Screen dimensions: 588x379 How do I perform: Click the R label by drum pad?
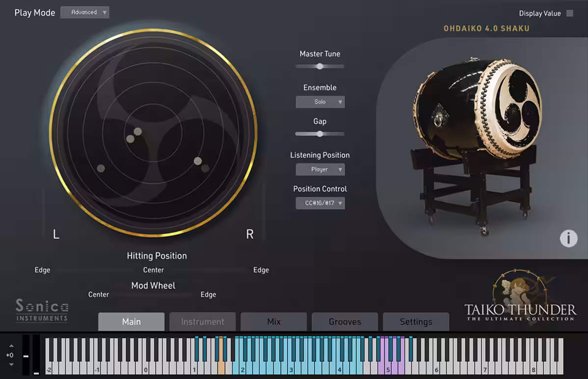coord(250,234)
